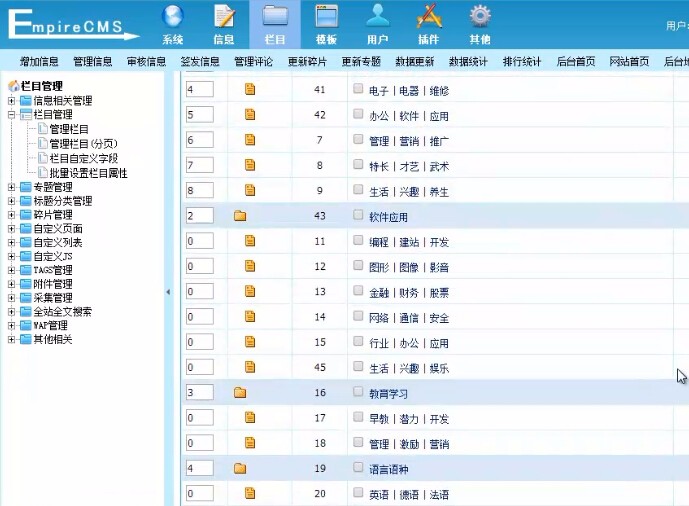Expand the TAGS管理 tree node
689x506 pixels.
click(11, 270)
